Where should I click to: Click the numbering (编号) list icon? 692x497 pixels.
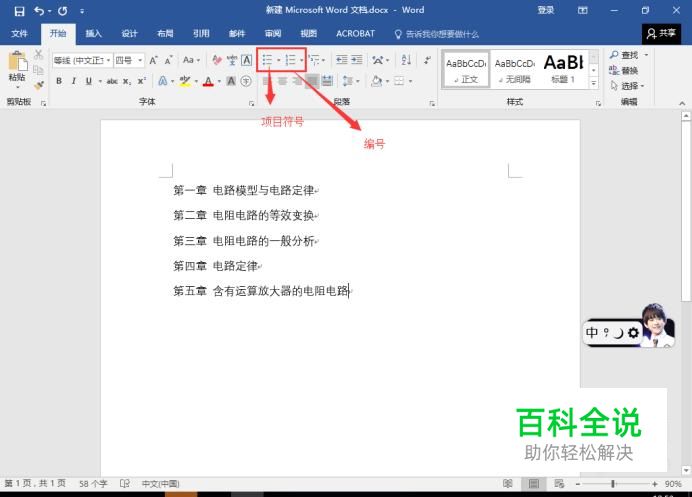point(290,60)
